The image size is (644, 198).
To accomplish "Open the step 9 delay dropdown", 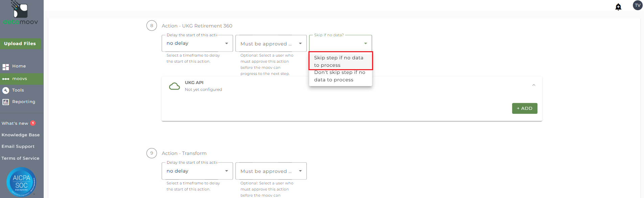I will point(197,171).
